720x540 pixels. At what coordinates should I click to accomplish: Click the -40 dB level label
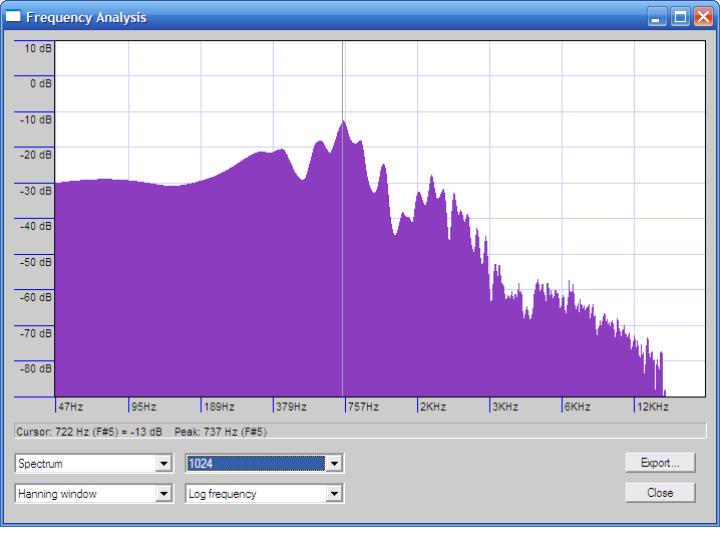[x=36, y=226]
